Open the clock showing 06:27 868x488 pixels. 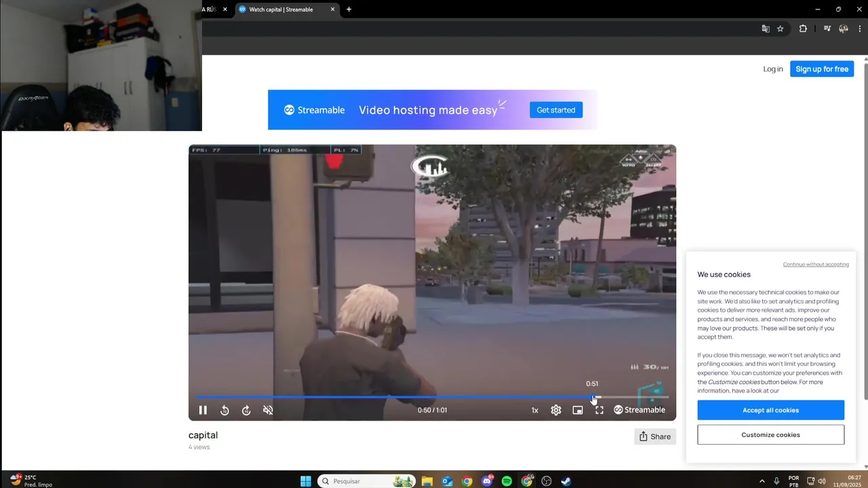pyautogui.click(x=849, y=481)
